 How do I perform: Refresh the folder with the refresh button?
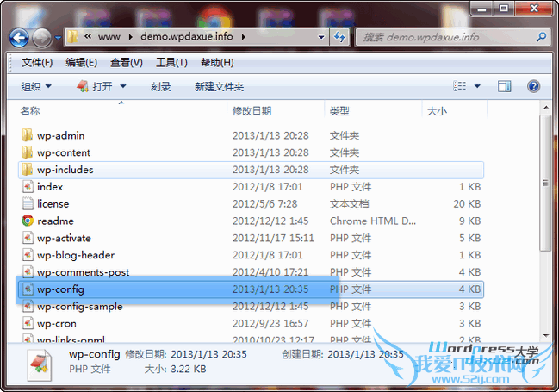tap(339, 37)
